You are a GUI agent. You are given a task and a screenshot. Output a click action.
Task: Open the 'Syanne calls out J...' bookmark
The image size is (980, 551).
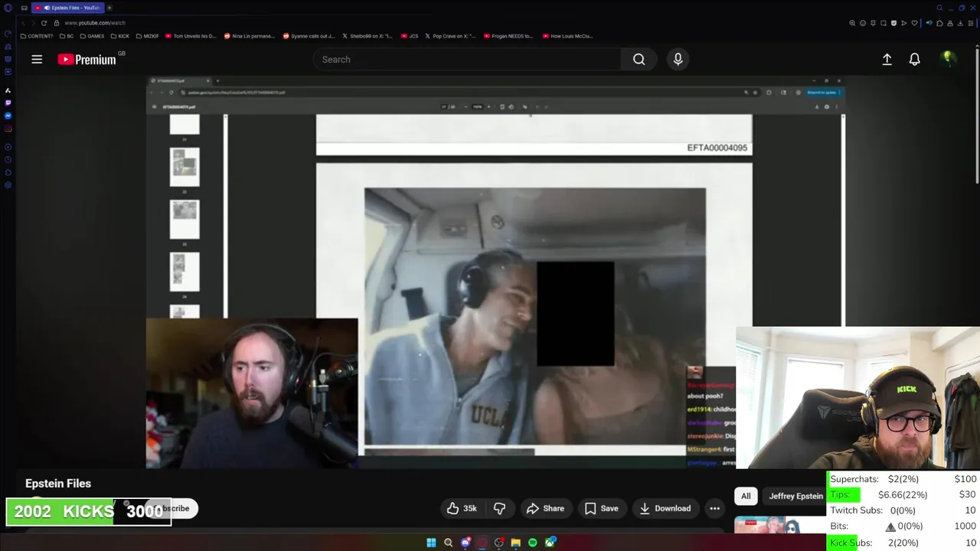coord(309,36)
